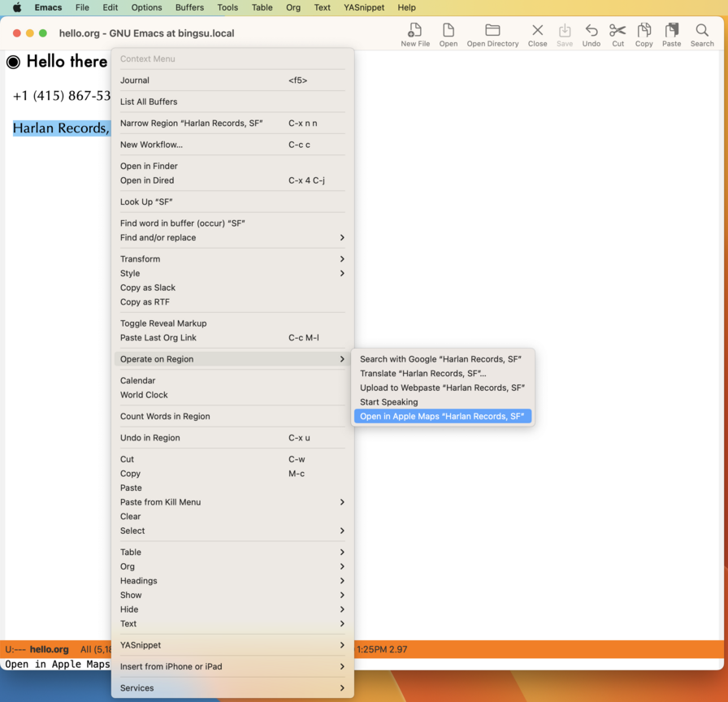Choose Paste in the context menu
Image resolution: width=728 pixels, height=702 pixels.
pyautogui.click(x=232, y=487)
